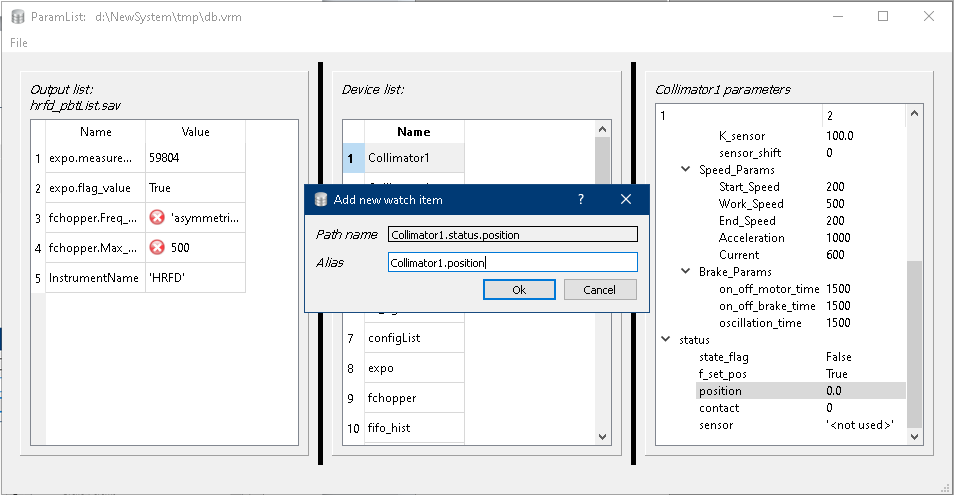Image resolution: width=954 pixels, height=495 pixels.
Task: Collapse the status tree node
Action: 667,340
